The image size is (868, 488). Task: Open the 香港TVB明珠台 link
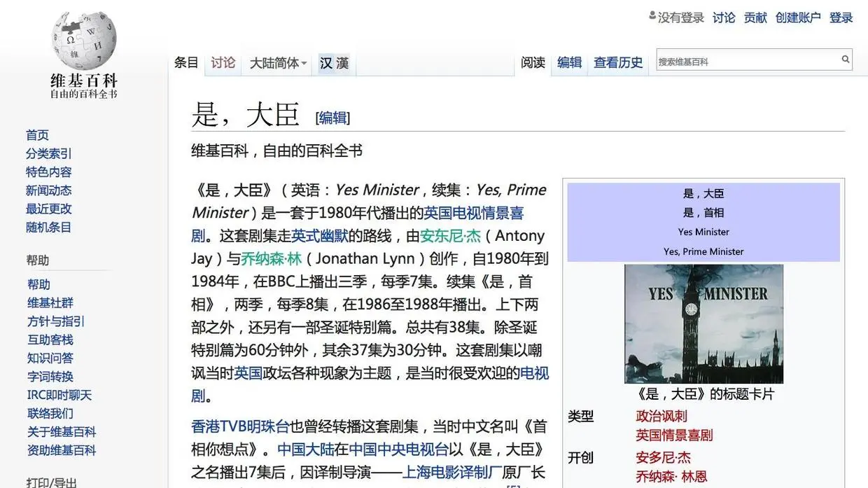240,426
